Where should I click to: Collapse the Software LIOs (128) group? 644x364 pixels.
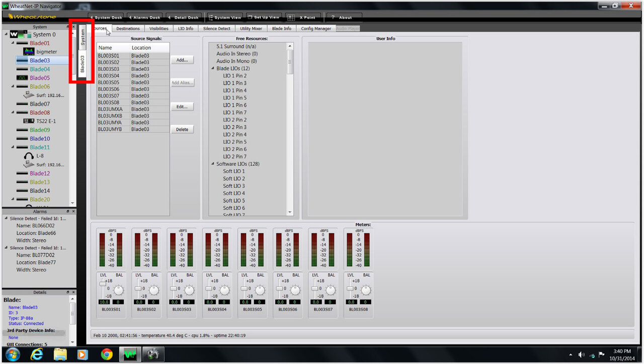click(213, 164)
